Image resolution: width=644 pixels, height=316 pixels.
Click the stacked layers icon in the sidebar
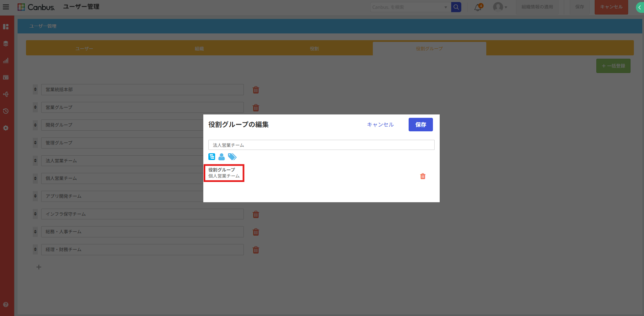[6, 44]
